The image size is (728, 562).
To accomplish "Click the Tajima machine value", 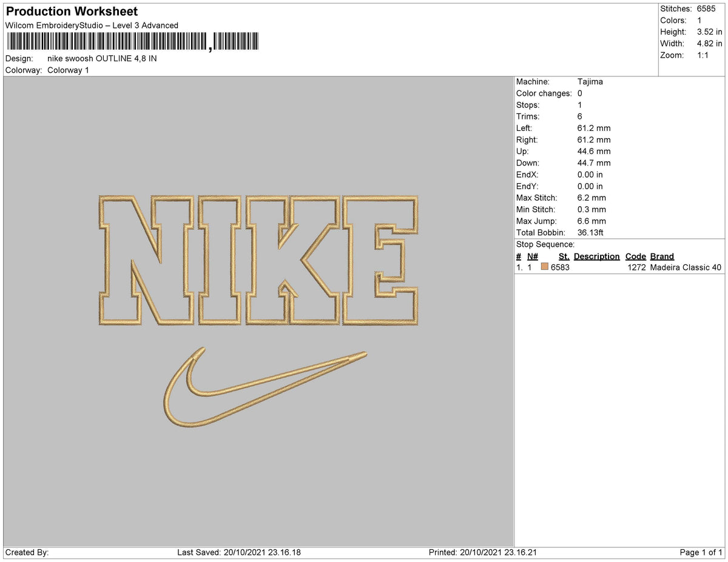I will [x=590, y=82].
